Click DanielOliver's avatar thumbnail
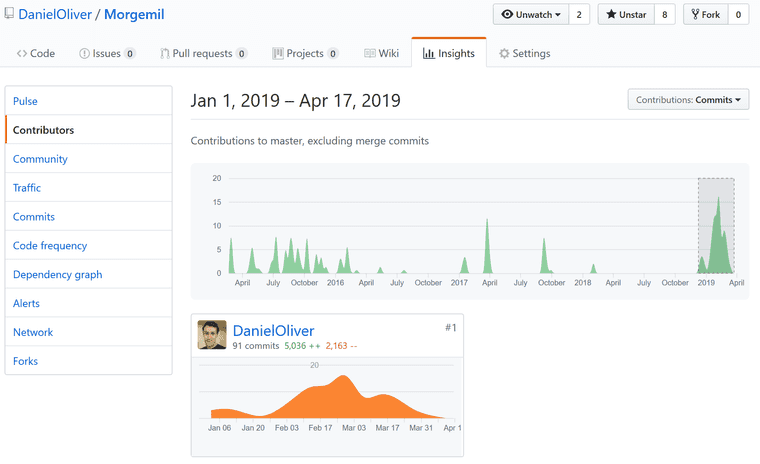 pyautogui.click(x=212, y=335)
